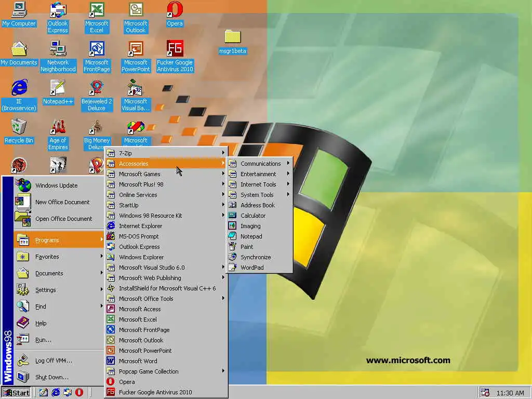This screenshot has height=399, width=532.
Task: Expand the Settings submenu
Action: click(59, 290)
